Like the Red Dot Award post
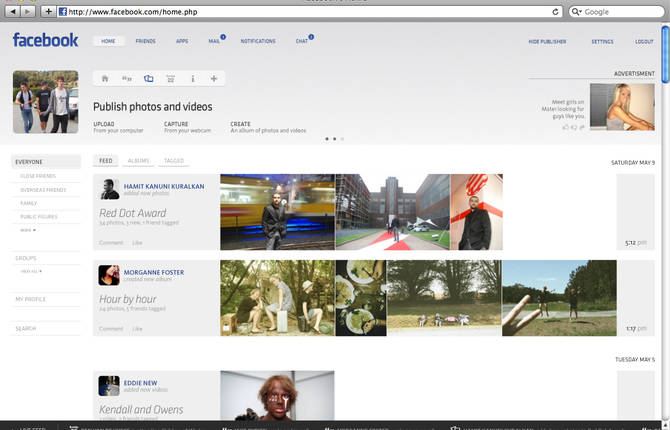This screenshot has height=430, width=670. click(x=137, y=243)
